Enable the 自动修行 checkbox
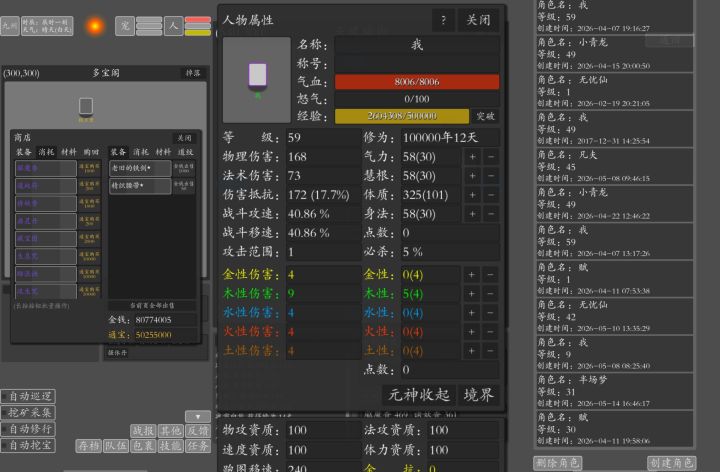 [28, 429]
